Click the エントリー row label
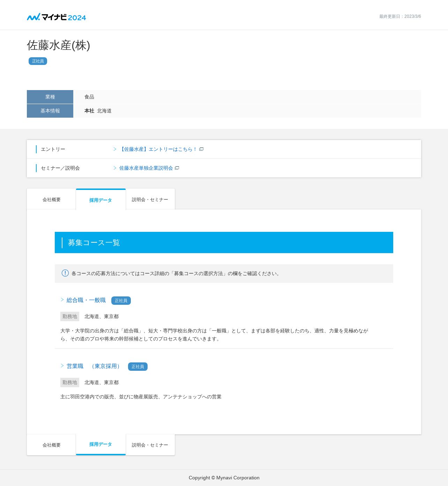This screenshot has width=448, height=486. (53, 149)
